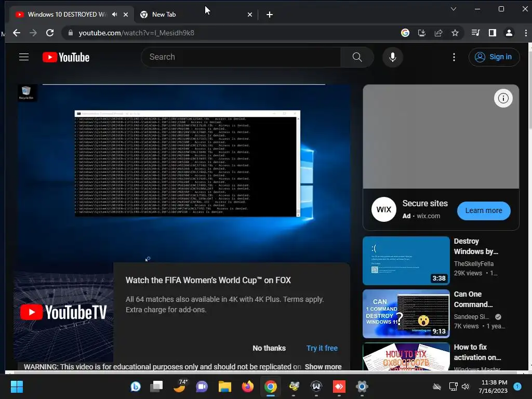This screenshot has width=532, height=399.
Task: Open How to fix activation thumbnail
Action: [406, 356]
